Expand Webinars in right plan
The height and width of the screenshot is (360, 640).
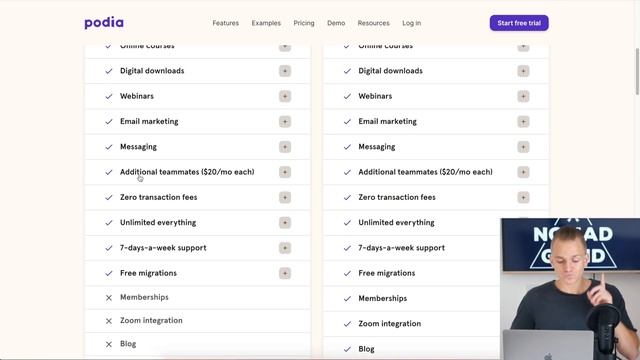coord(523,96)
